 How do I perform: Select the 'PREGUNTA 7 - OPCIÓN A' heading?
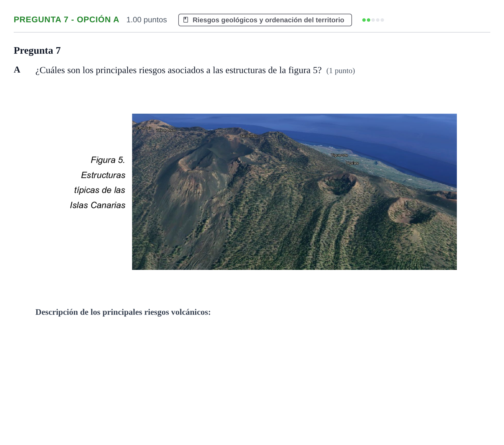66,19
